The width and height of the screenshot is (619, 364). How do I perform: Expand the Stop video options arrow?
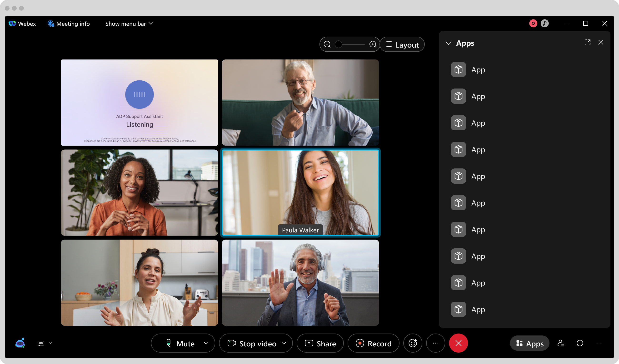click(x=284, y=343)
